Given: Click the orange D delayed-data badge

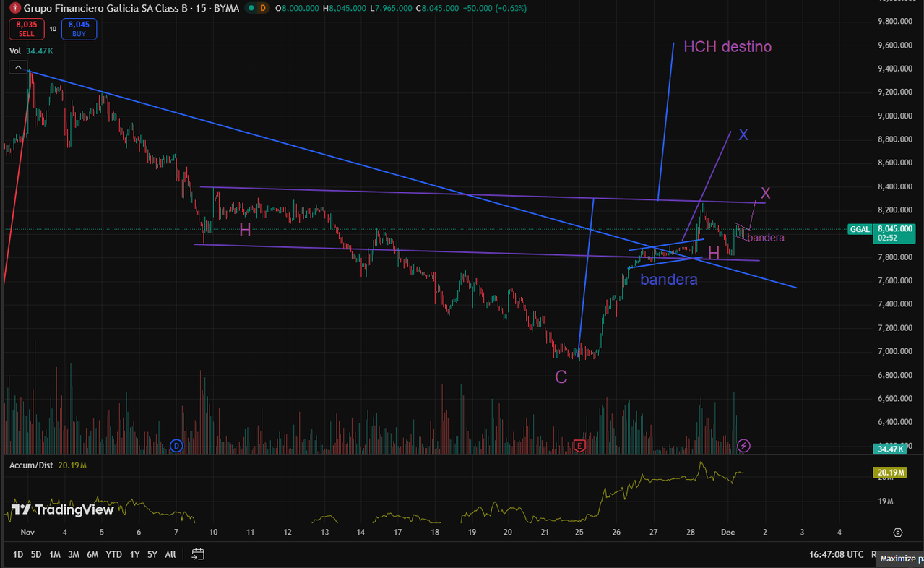Looking at the screenshot, I should (262, 8).
